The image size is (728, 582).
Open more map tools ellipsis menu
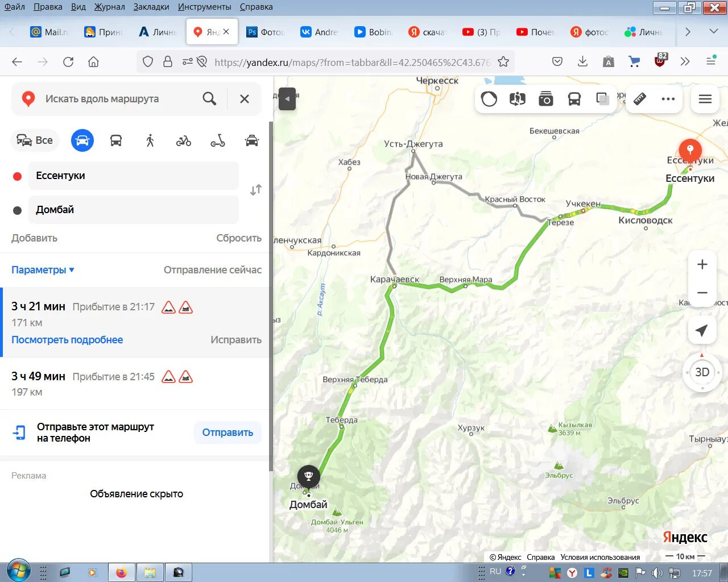[x=668, y=99]
